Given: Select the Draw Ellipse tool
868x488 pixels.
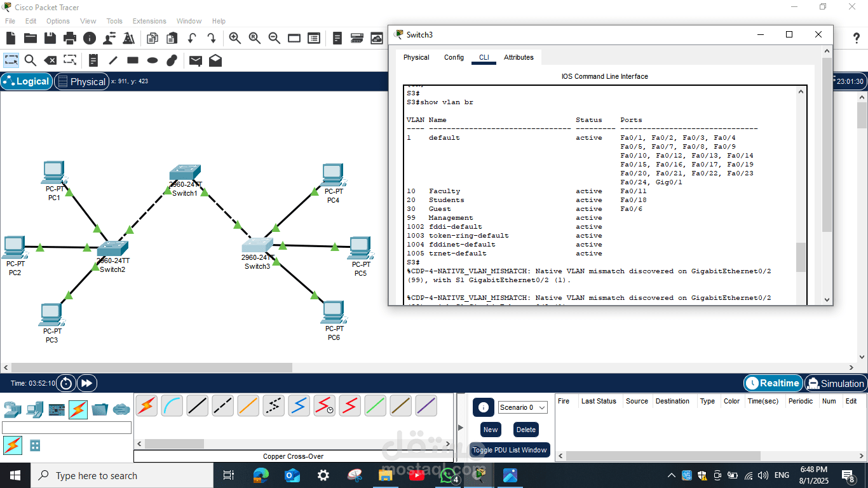Looking at the screenshot, I should click(153, 60).
